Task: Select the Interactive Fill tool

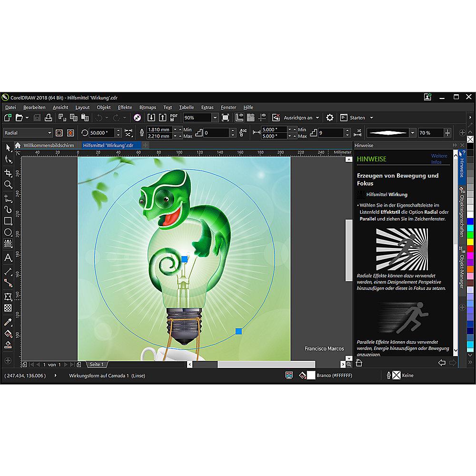Action: coord(8,334)
